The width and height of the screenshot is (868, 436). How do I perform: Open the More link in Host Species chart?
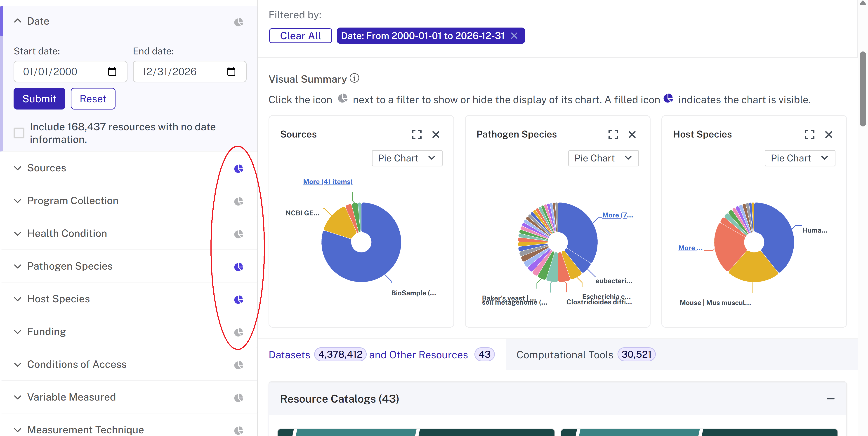point(690,248)
